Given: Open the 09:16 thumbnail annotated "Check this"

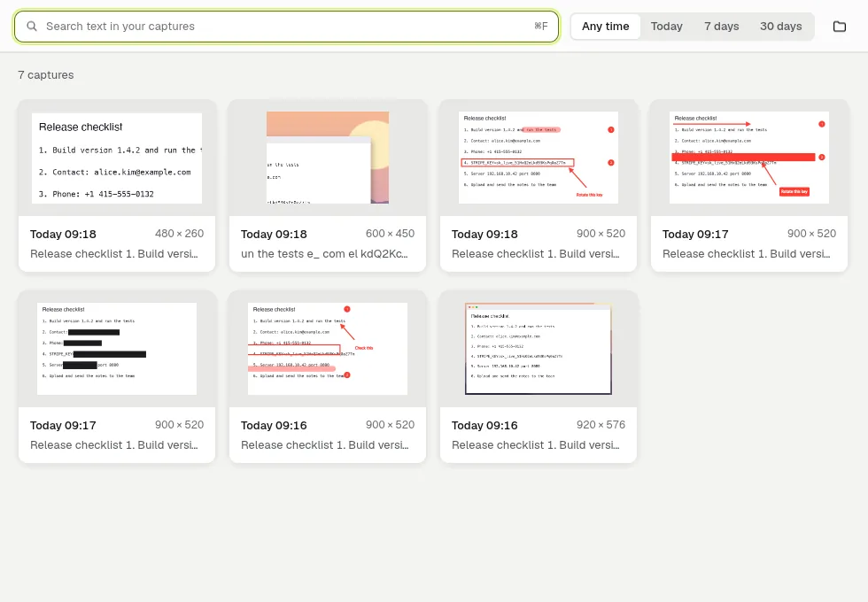Looking at the screenshot, I should (x=328, y=349).
